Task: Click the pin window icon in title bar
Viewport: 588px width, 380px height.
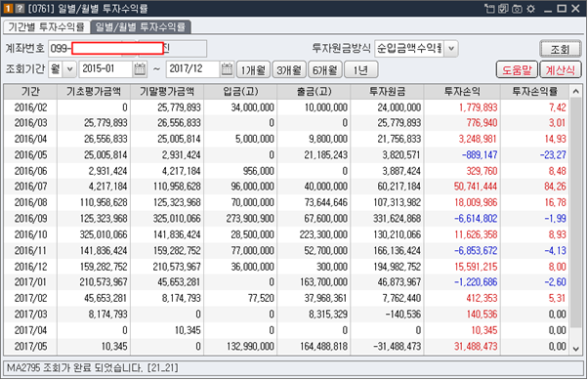Action: click(x=489, y=9)
